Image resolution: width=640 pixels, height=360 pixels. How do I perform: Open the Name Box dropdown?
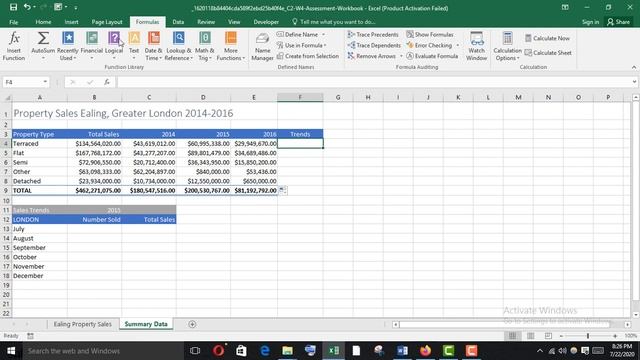pyautogui.click(x=45, y=82)
